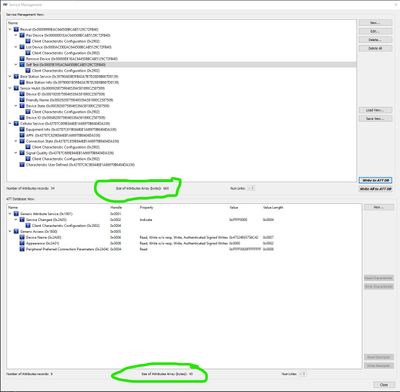The image size is (400, 392).
Task: Click the Friendly Name characteristic icon
Action: pyautogui.click(x=22, y=100)
